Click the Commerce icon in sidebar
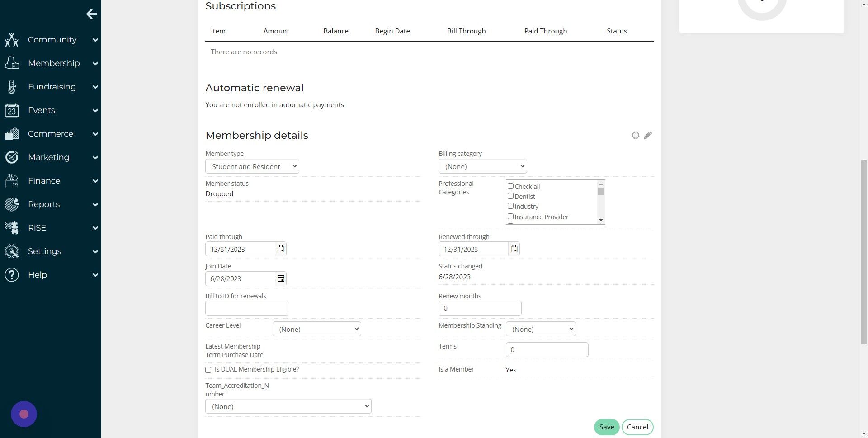 click(12, 134)
